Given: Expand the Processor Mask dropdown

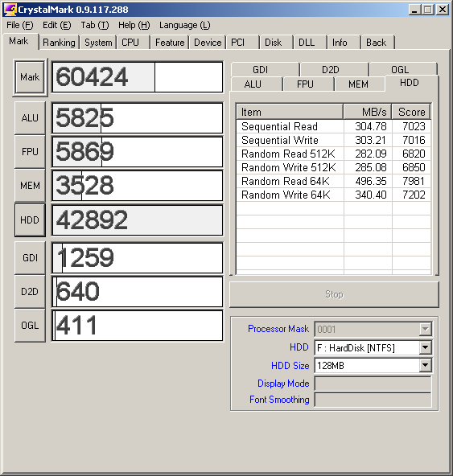Looking at the screenshot, I should click(x=425, y=330).
